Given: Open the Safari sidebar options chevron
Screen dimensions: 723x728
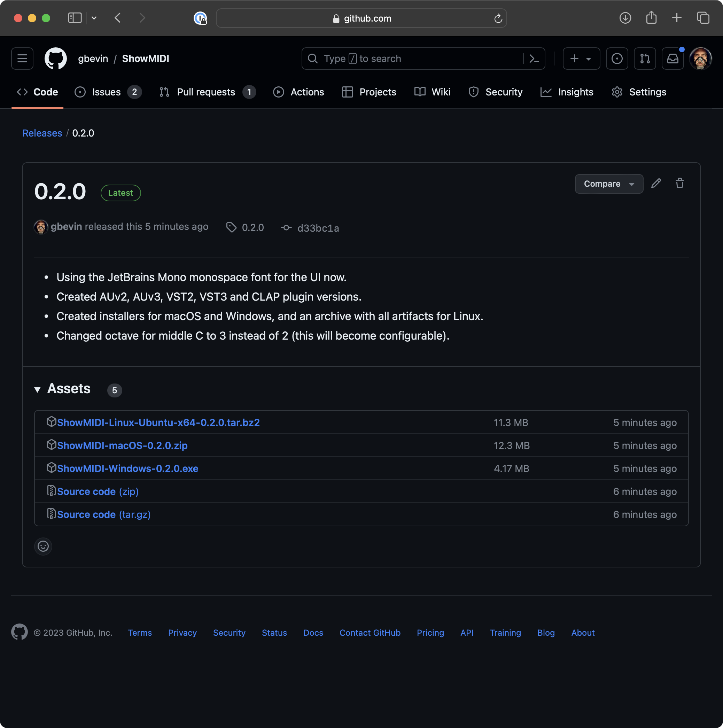Looking at the screenshot, I should click(x=94, y=18).
